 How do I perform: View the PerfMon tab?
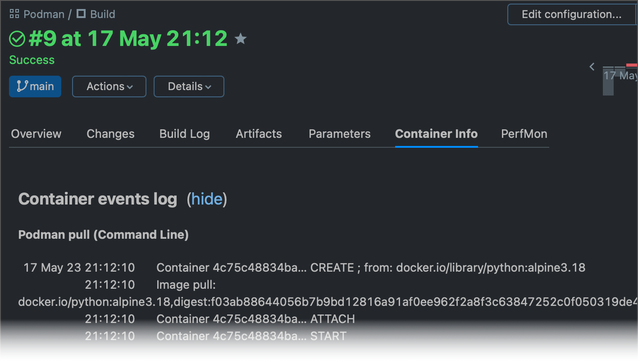(x=524, y=134)
